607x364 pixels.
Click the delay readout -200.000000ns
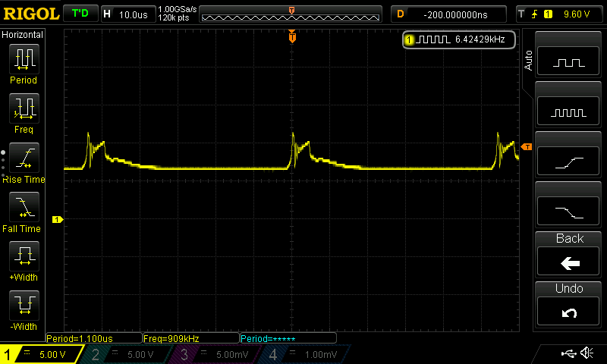[449, 14]
